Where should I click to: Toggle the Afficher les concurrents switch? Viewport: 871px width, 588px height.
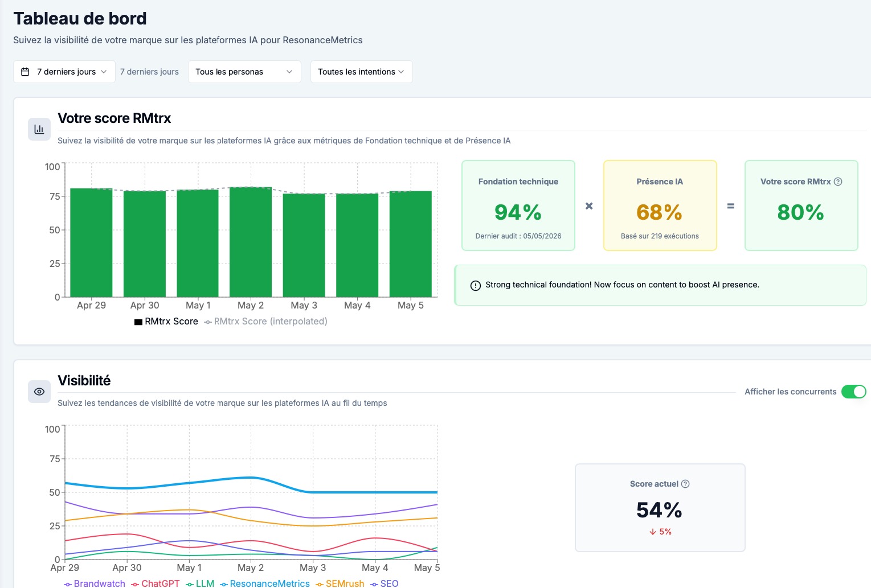click(853, 392)
